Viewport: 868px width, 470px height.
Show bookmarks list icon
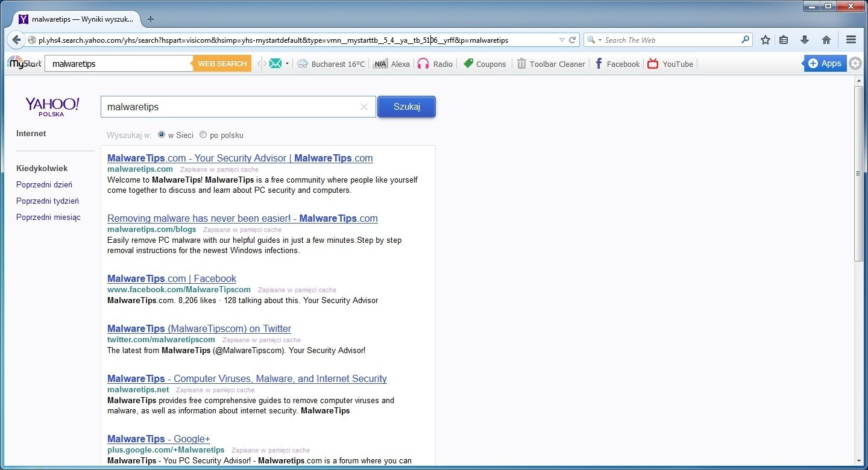[x=784, y=40]
